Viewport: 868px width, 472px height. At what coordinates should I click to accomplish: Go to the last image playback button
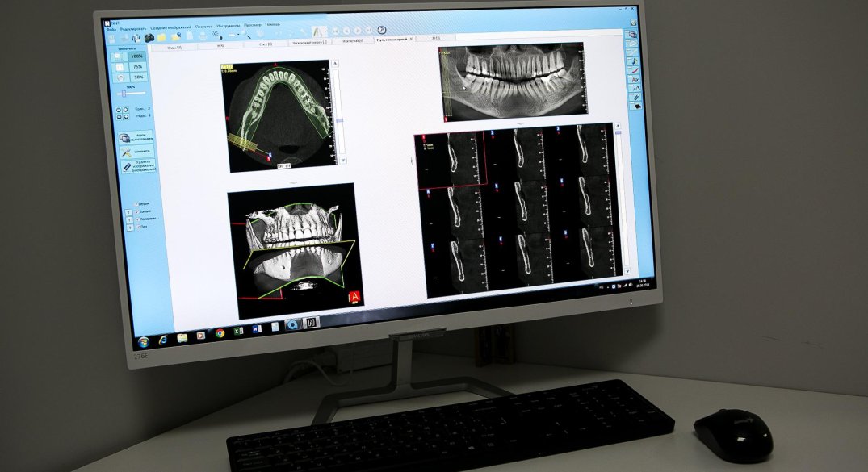coord(369,31)
